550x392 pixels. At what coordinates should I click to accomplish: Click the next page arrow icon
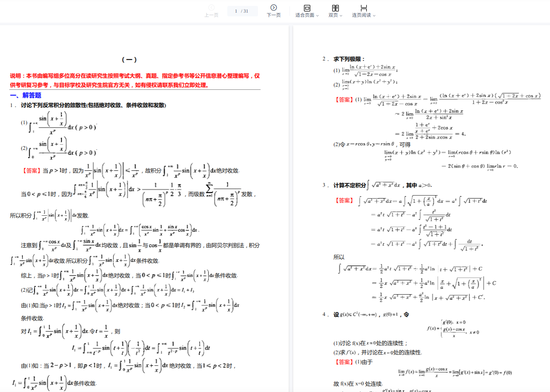pyautogui.click(x=274, y=8)
